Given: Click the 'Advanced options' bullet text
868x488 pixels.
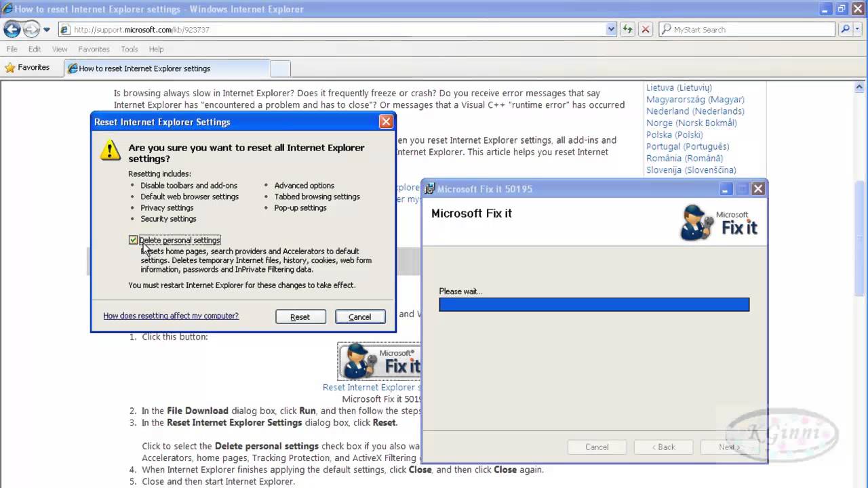Looking at the screenshot, I should [304, 186].
